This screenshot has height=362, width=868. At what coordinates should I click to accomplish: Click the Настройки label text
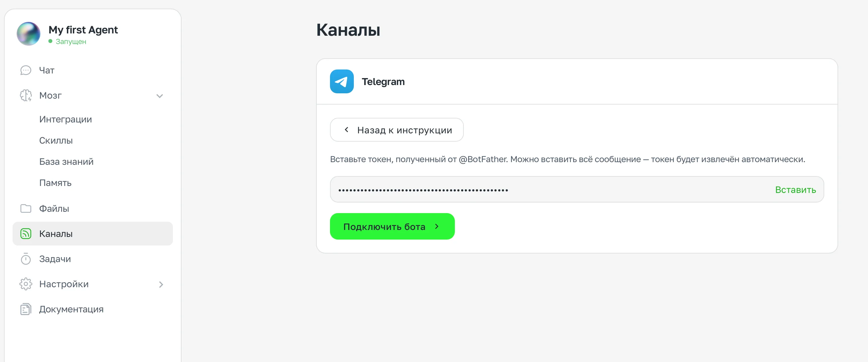pos(64,284)
